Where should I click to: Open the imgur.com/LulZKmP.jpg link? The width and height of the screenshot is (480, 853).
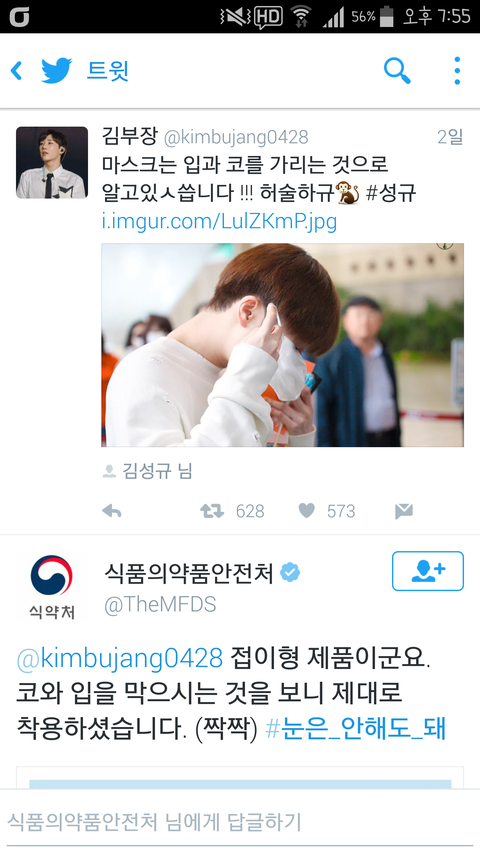[219, 221]
